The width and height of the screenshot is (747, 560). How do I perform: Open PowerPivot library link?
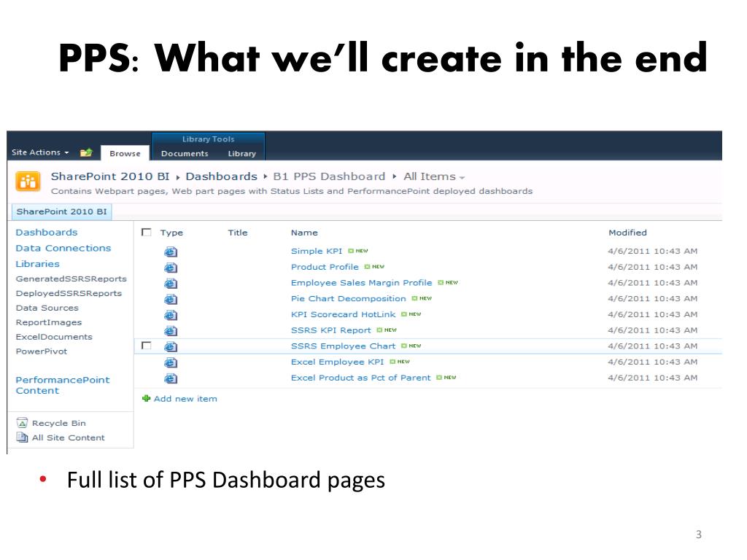41,351
